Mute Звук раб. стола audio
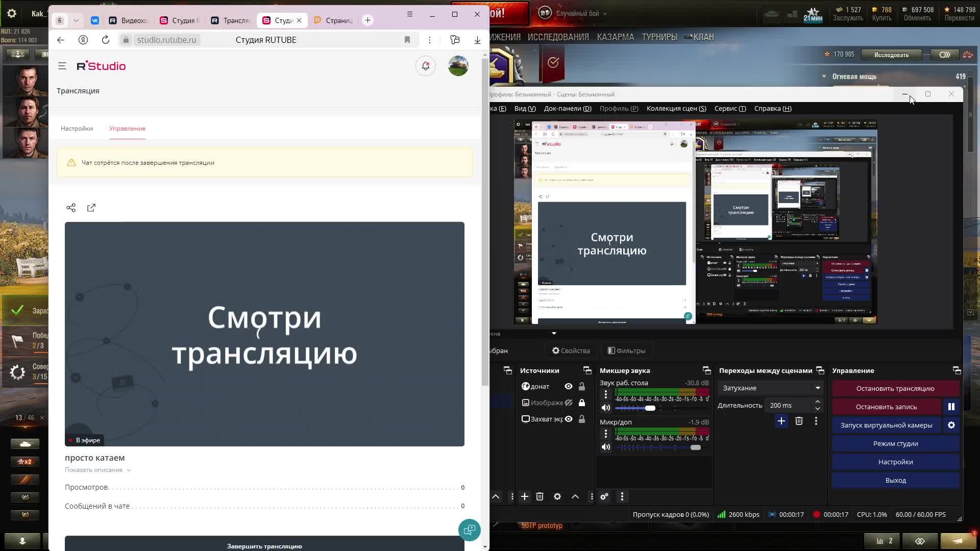Screen dimensions: 980x551 point(606,408)
